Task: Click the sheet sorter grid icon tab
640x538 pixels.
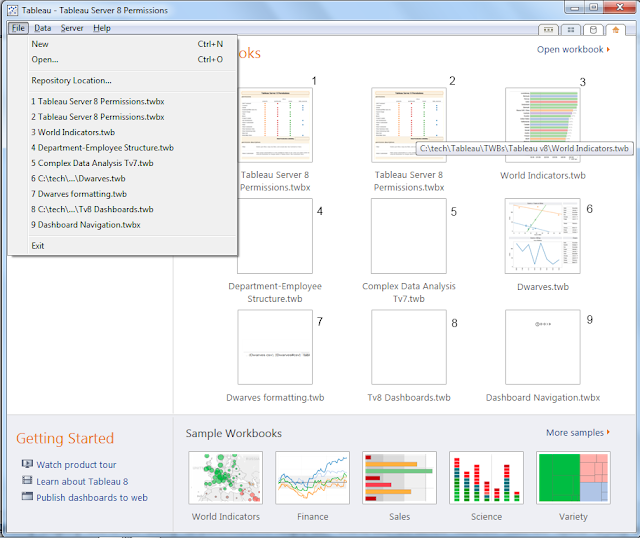Action: click(x=571, y=30)
